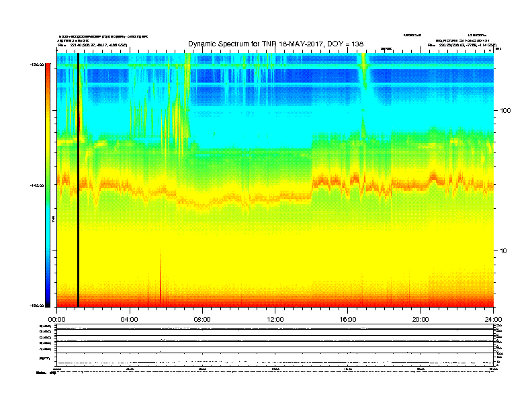The height and width of the screenshot is (411, 532).
Task: Click the large 04:00 time axis label
Action: tap(130, 319)
